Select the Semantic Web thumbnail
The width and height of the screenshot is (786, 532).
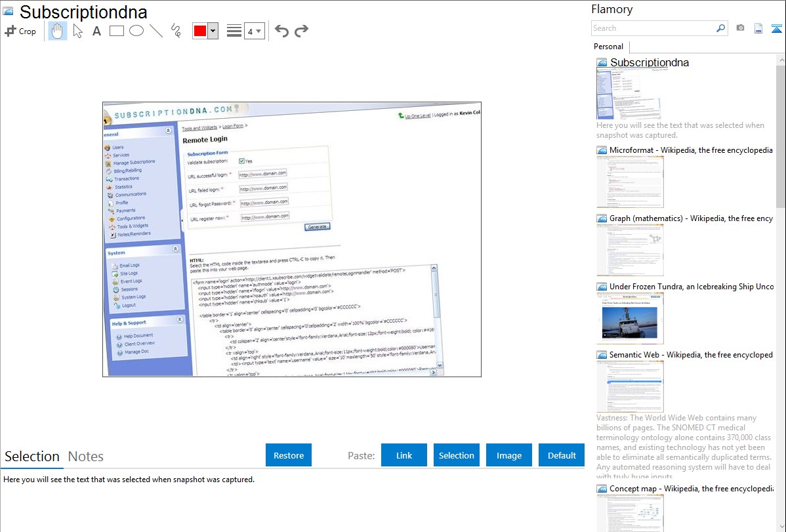coord(630,386)
